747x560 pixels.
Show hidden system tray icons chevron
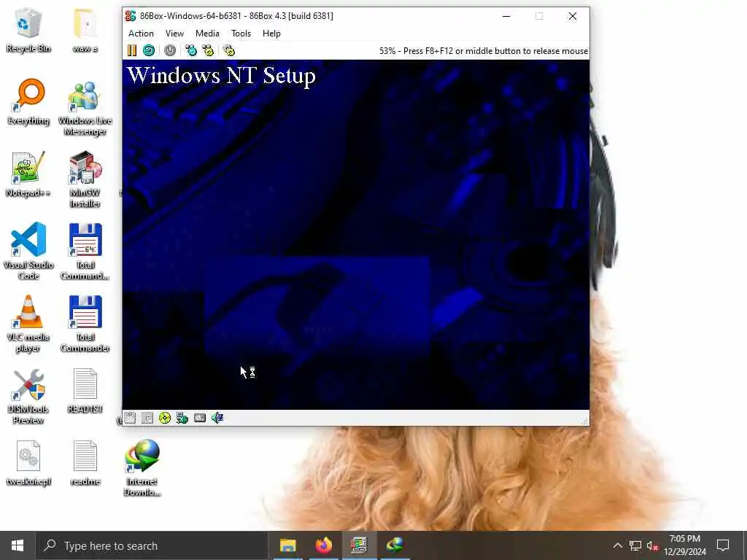point(617,545)
